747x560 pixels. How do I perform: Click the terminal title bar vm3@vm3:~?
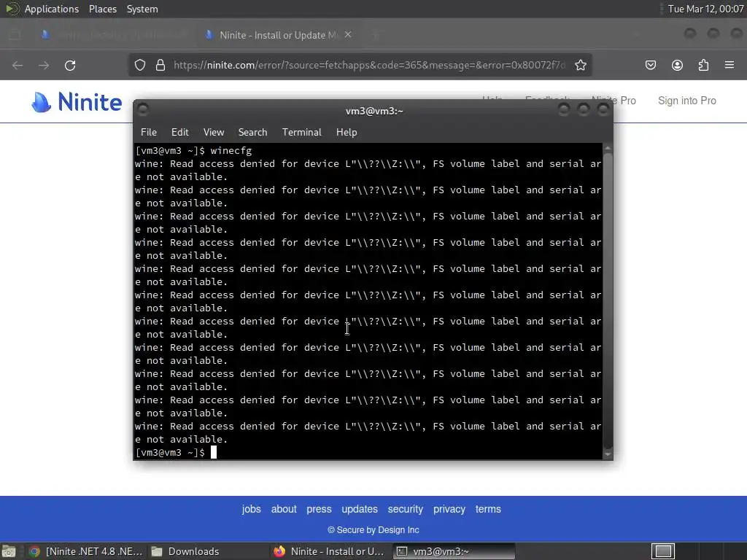coord(374,111)
